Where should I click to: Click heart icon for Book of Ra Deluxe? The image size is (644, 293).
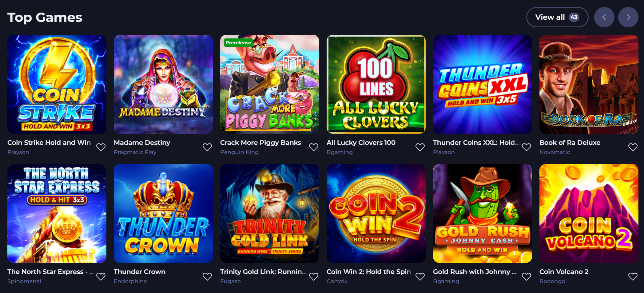click(x=633, y=147)
